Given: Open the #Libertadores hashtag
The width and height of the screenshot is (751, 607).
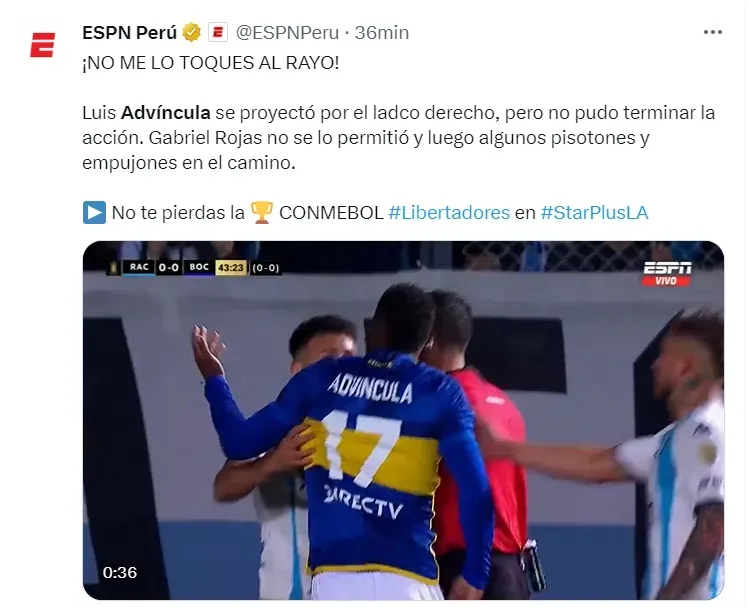Looking at the screenshot, I should (x=449, y=213).
